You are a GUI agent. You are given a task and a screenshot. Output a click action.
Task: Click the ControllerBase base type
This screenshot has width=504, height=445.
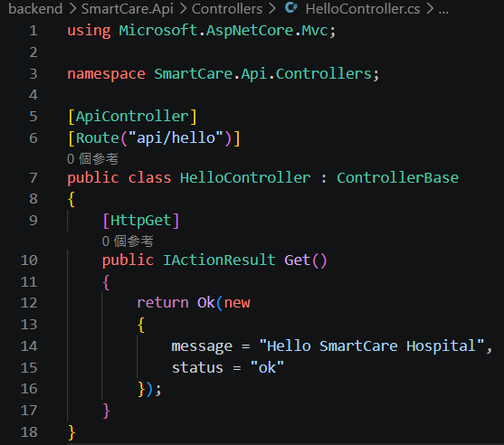(x=397, y=178)
